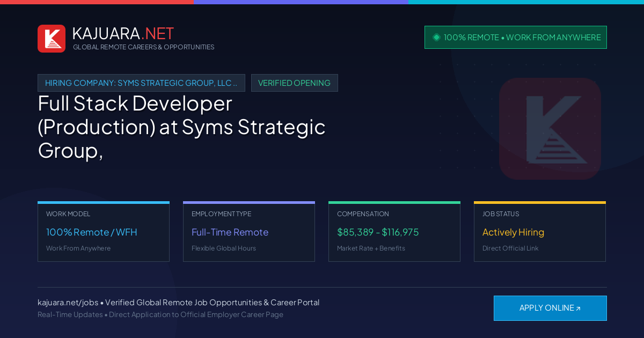644x338 pixels.
Task: Click the Apply Online button
Action: coord(550,308)
